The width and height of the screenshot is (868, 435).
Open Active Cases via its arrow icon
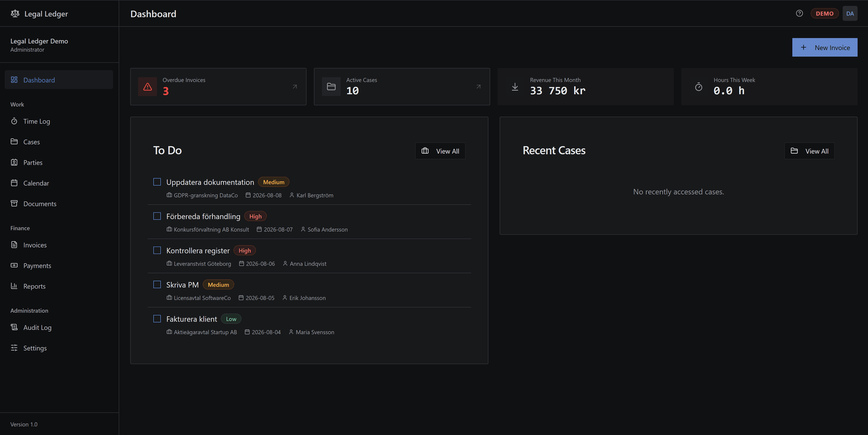pyautogui.click(x=478, y=87)
